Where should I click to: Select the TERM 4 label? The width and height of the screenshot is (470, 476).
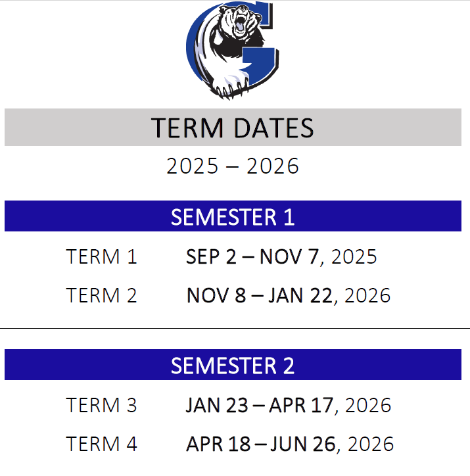tap(101, 444)
